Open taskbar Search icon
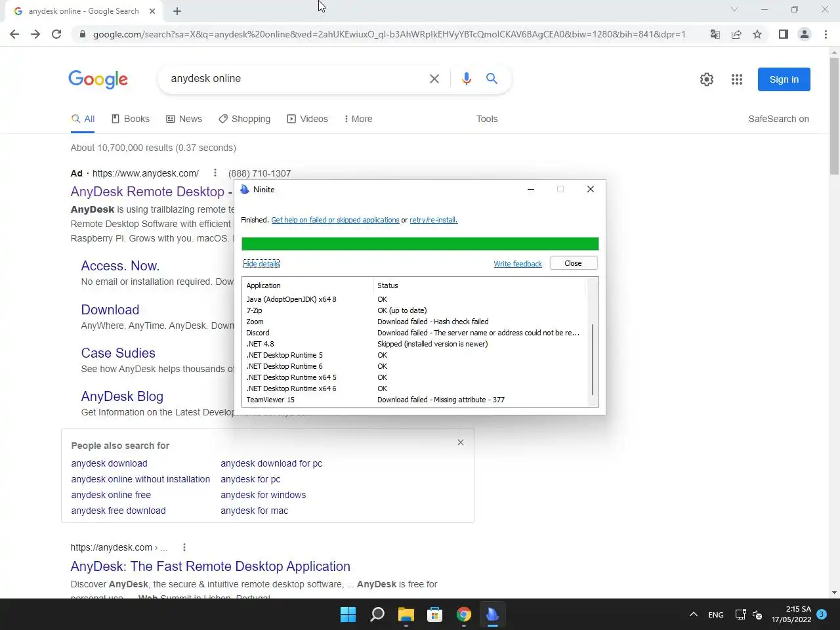This screenshot has height=630, width=840. click(x=377, y=614)
